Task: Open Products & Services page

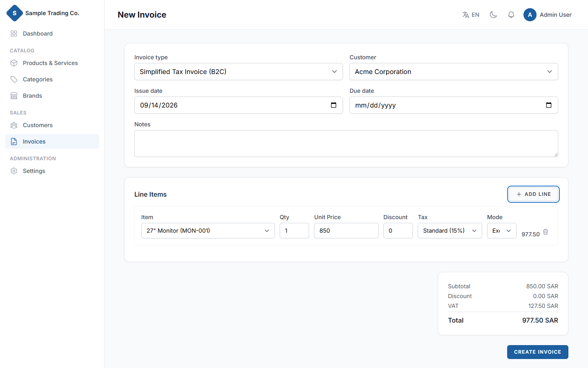Action: pyautogui.click(x=52, y=63)
